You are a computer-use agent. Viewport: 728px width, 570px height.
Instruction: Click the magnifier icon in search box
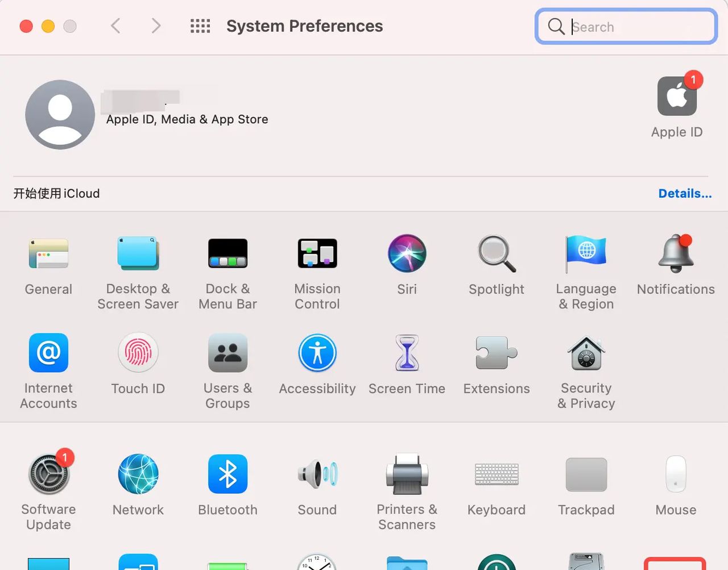556,26
